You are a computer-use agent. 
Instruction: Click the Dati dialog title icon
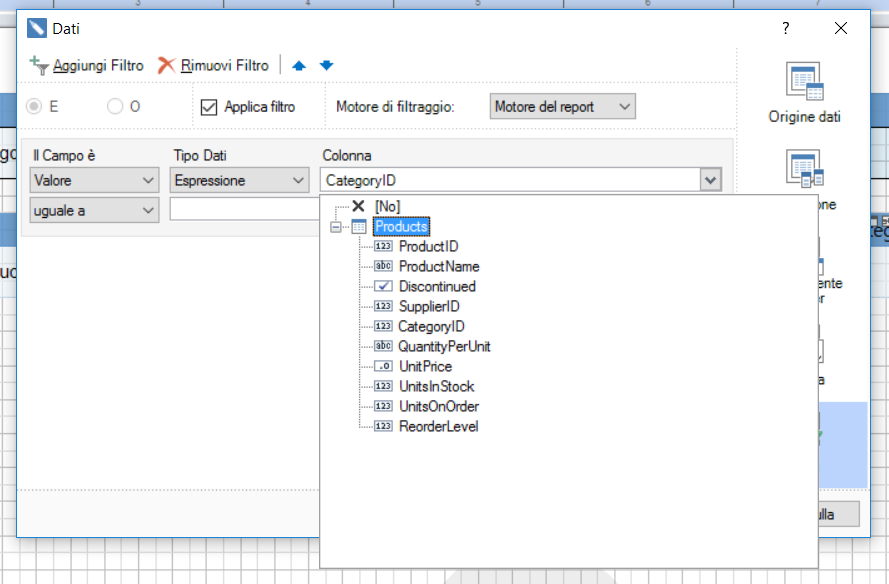37,28
